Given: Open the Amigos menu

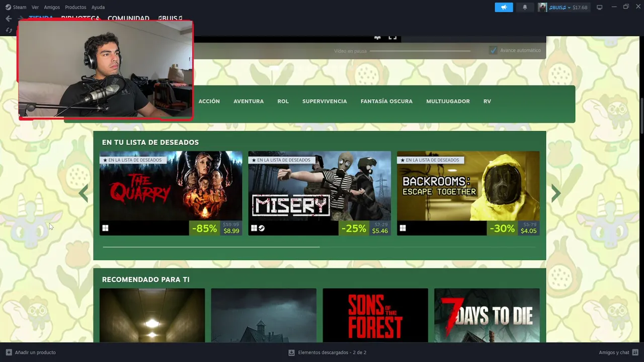Looking at the screenshot, I should 52,7.
